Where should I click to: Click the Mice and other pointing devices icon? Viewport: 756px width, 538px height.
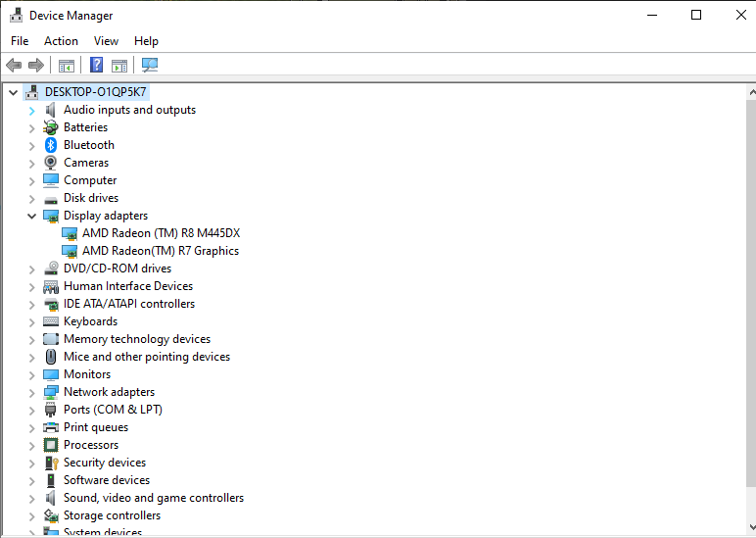click(x=51, y=357)
